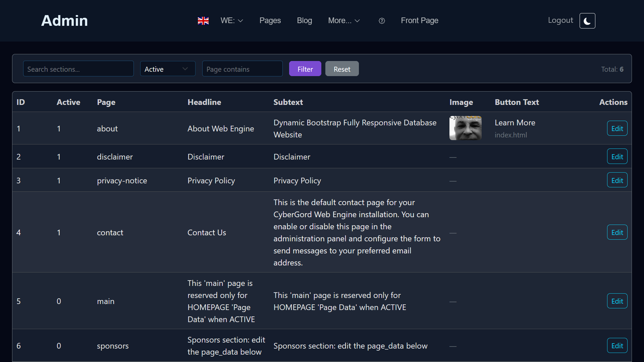Open the Blog menu item
The image size is (644, 362).
[304, 20]
